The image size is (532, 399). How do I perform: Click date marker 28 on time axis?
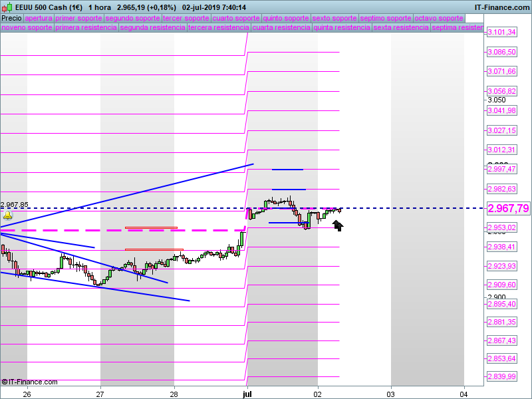174,394
